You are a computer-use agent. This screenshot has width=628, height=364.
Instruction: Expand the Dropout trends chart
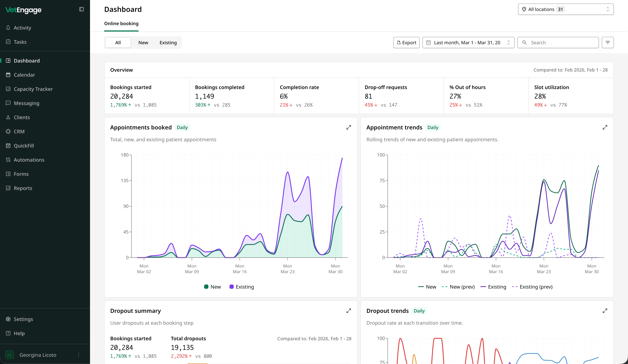pos(605,311)
